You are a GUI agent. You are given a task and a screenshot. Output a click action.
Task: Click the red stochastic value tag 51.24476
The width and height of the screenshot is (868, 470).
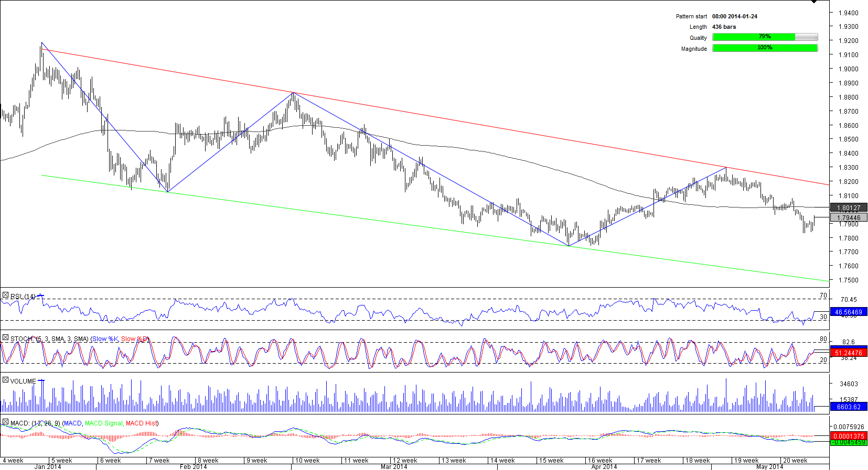click(849, 353)
